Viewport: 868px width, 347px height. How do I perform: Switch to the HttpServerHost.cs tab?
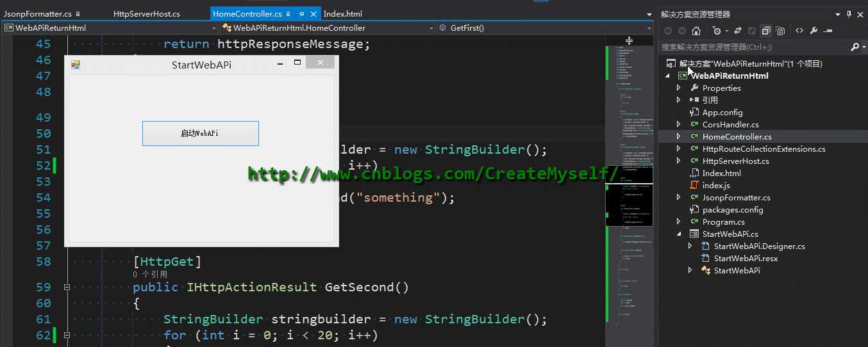pyautogui.click(x=147, y=13)
